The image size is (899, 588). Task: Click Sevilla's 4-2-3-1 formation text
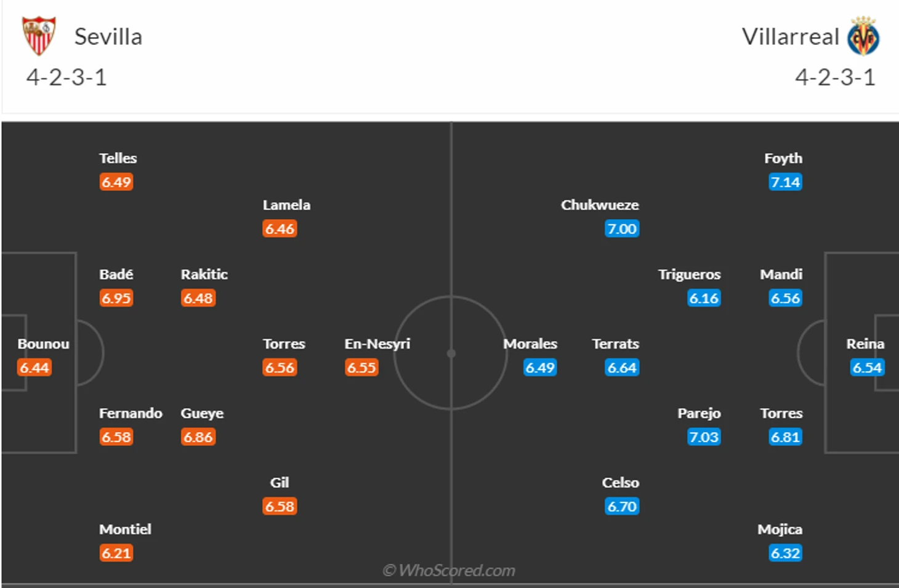pyautogui.click(x=67, y=78)
